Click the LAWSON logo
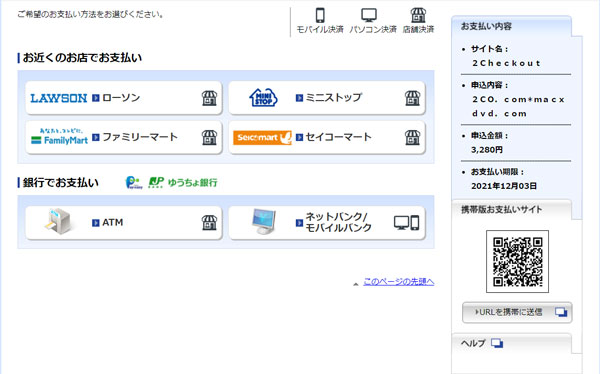The height and width of the screenshot is (374, 600). tap(59, 98)
